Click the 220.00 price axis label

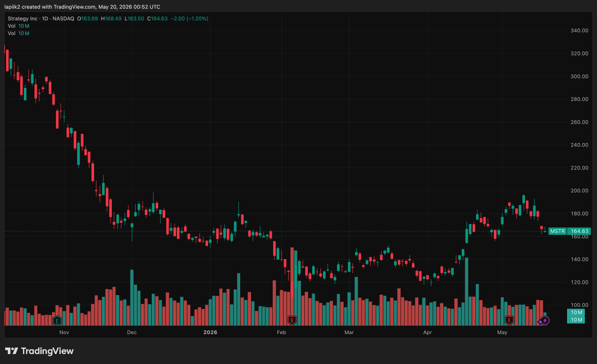click(579, 168)
